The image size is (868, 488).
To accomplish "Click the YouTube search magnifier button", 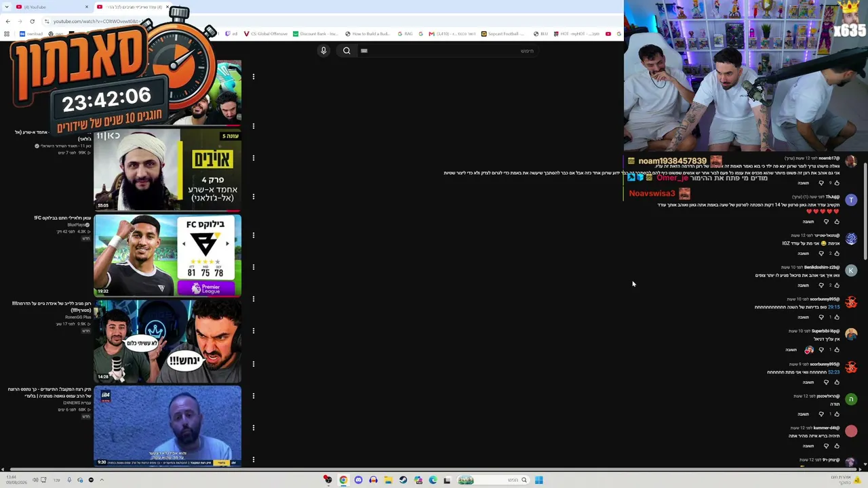I will (x=347, y=51).
